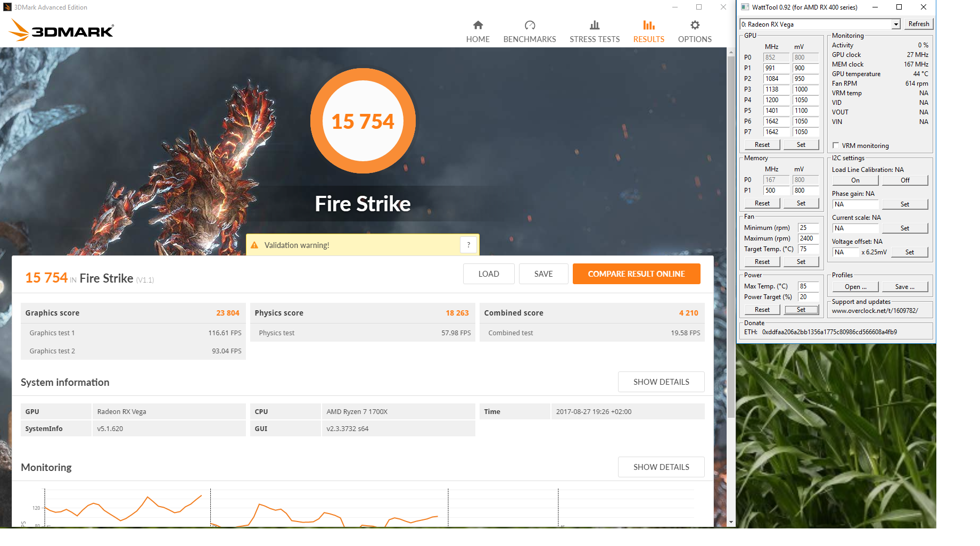The image size is (980, 546).
Task: Select the RESULTS tab
Action: coord(648,32)
